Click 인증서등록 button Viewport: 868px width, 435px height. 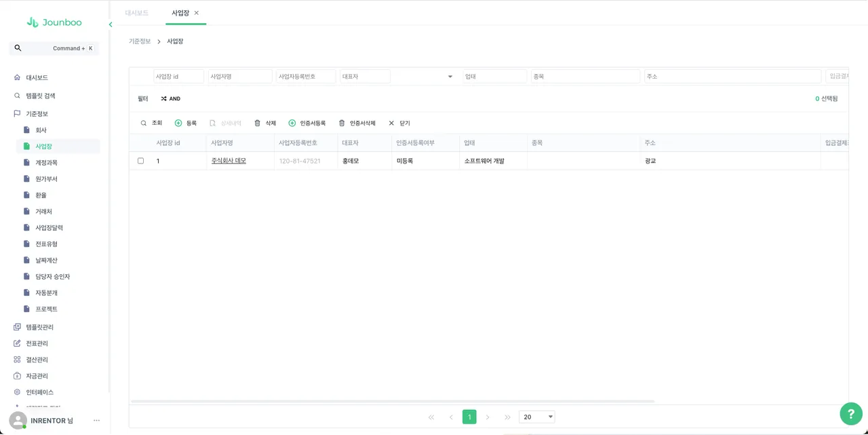pyautogui.click(x=307, y=123)
